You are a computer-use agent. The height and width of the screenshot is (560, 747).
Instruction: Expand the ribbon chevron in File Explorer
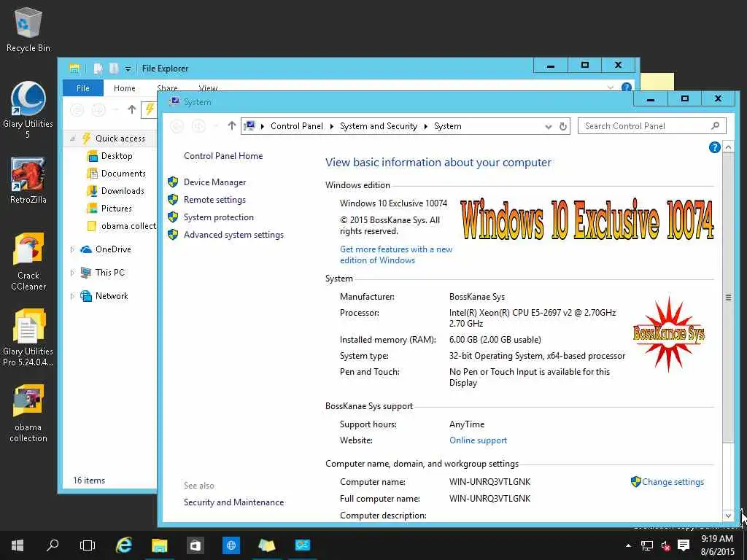coord(611,87)
